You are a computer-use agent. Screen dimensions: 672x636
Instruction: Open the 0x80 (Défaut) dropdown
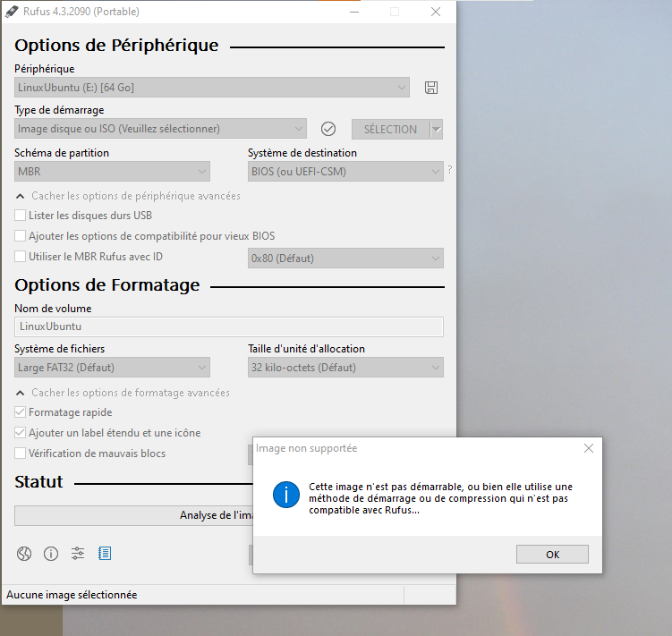tap(345, 258)
